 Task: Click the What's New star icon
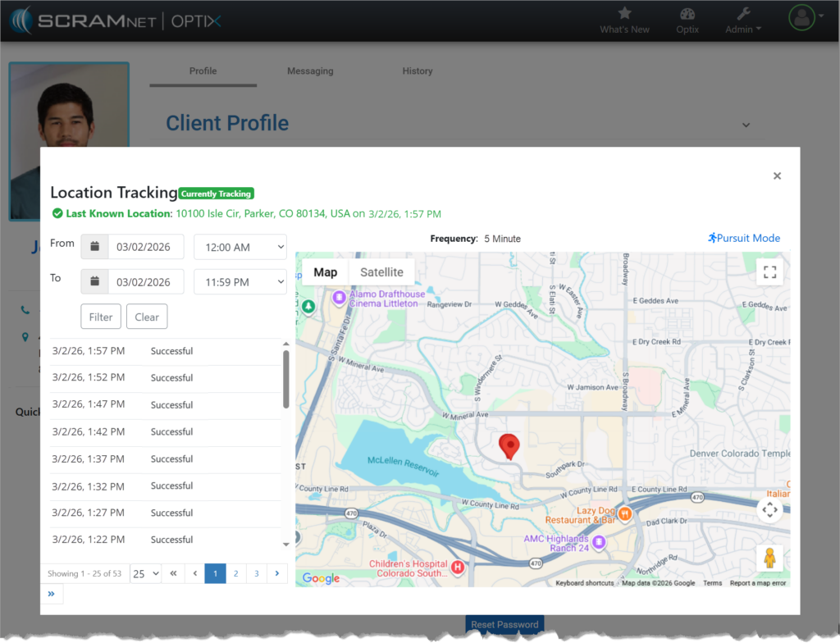click(x=624, y=14)
